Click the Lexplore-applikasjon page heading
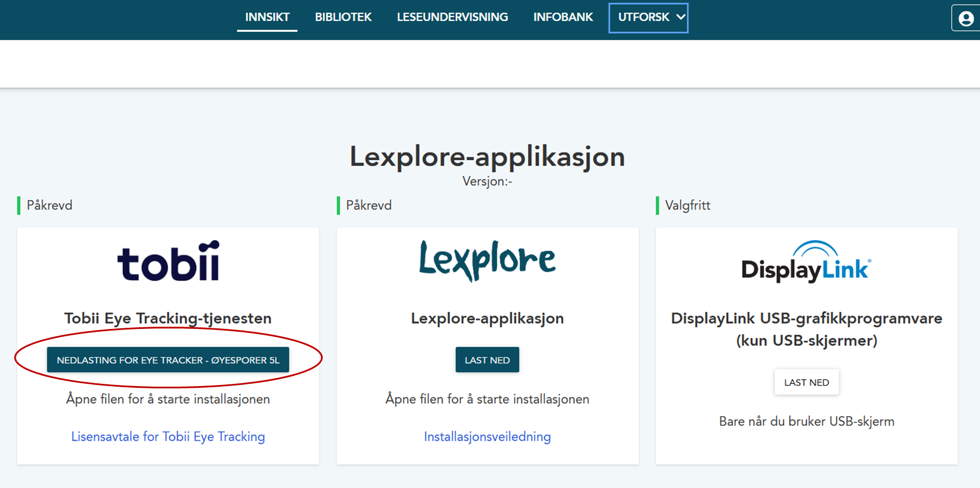Image resolution: width=980 pixels, height=488 pixels. coord(487,157)
